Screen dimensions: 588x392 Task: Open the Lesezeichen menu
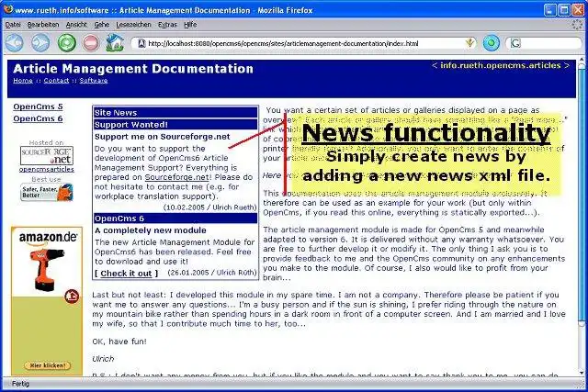pyautogui.click(x=133, y=25)
